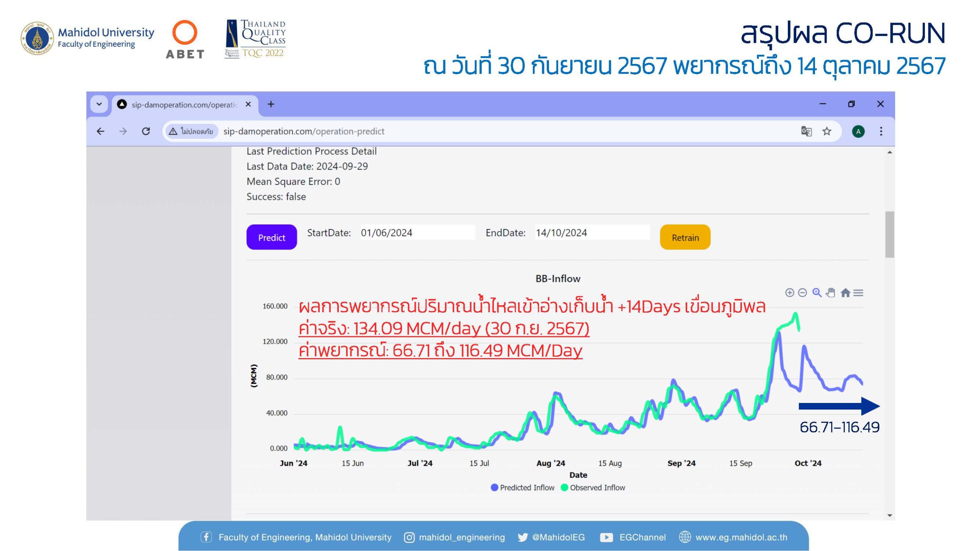Screen dimensions: 980x551
Task: Click the Last Prediction Process Detail text
Action: tap(312, 151)
